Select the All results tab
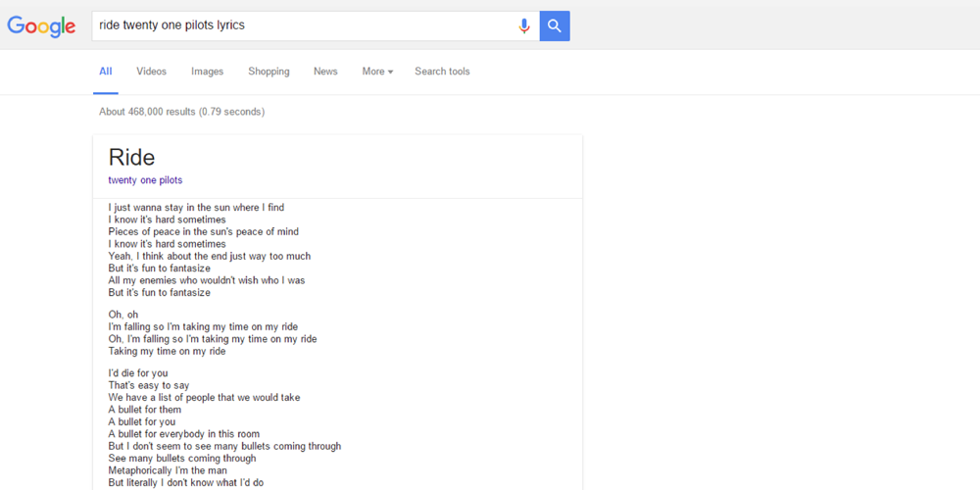The width and height of the screenshot is (980, 490). pyautogui.click(x=106, y=72)
